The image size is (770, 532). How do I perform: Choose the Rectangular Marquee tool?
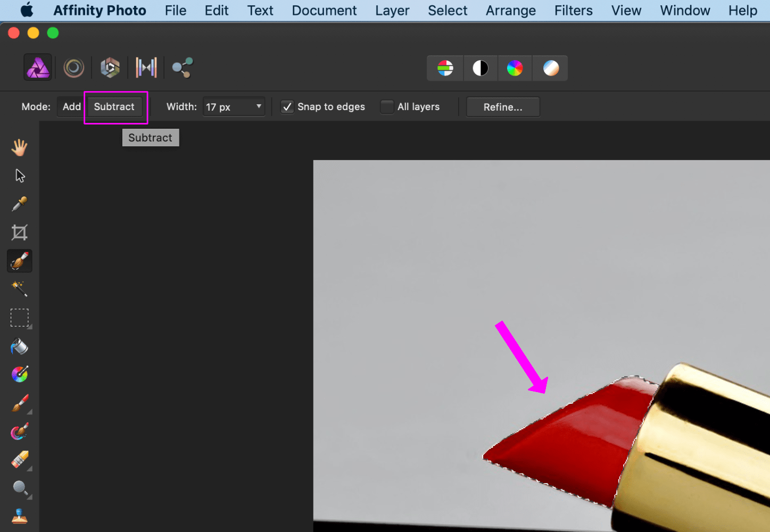coord(20,318)
